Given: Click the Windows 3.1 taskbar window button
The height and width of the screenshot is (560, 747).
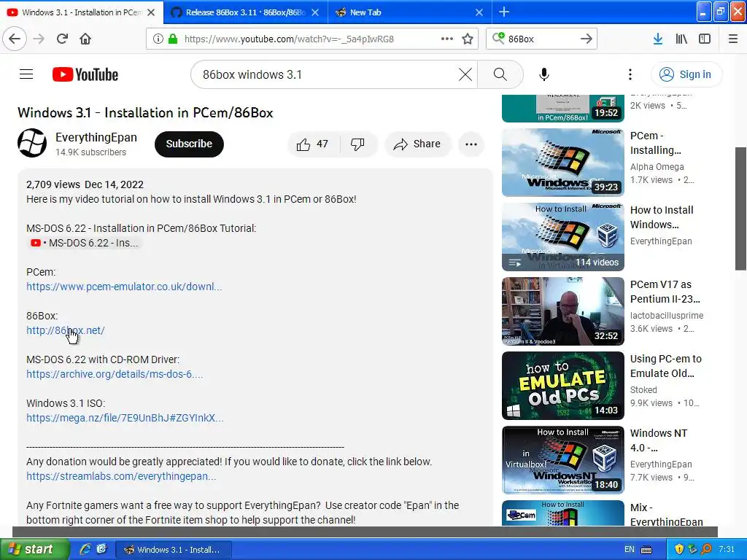Looking at the screenshot, I should tap(174, 550).
